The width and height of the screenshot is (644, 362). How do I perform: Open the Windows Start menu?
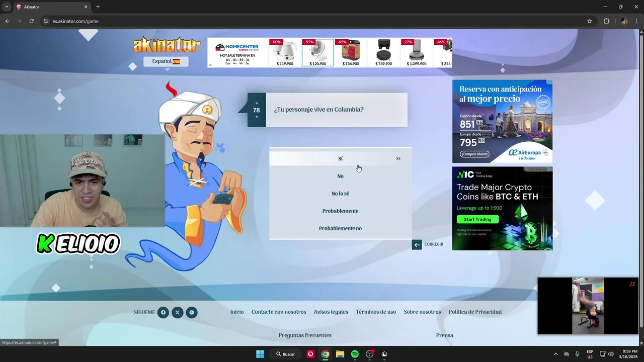[260, 354]
